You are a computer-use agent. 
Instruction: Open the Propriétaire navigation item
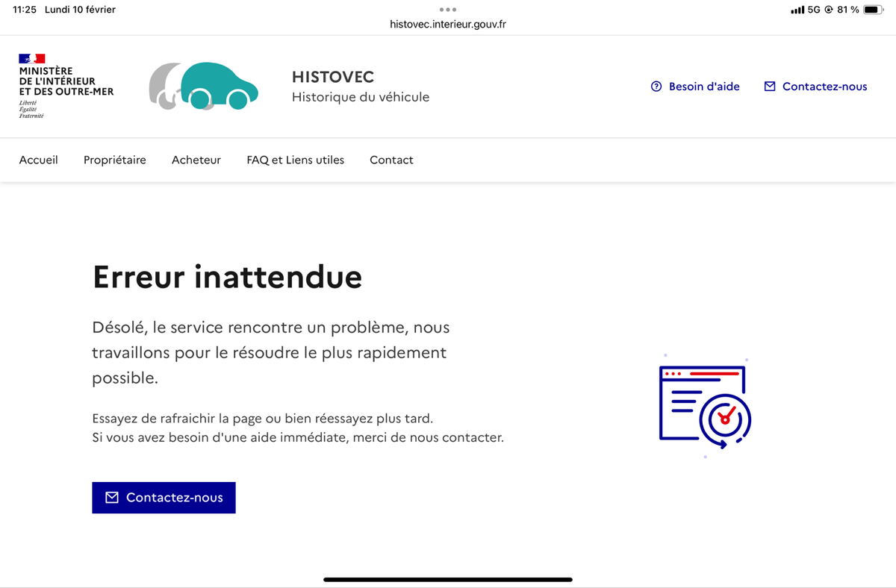(x=115, y=160)
